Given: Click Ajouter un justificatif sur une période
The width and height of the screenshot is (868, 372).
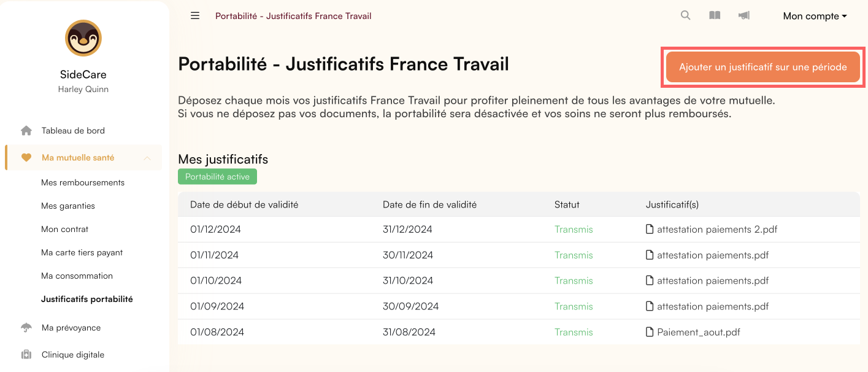Looking at the screenshot, I should tap(763, 68).
